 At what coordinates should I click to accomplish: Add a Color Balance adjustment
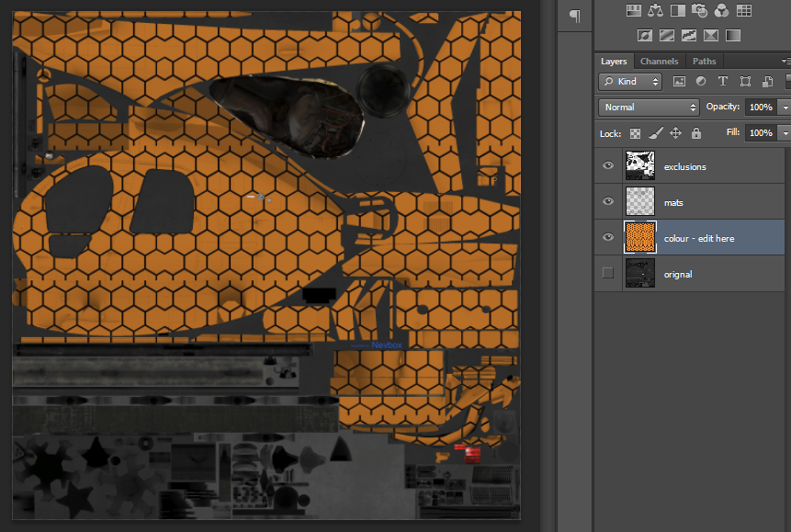(655, 11)
